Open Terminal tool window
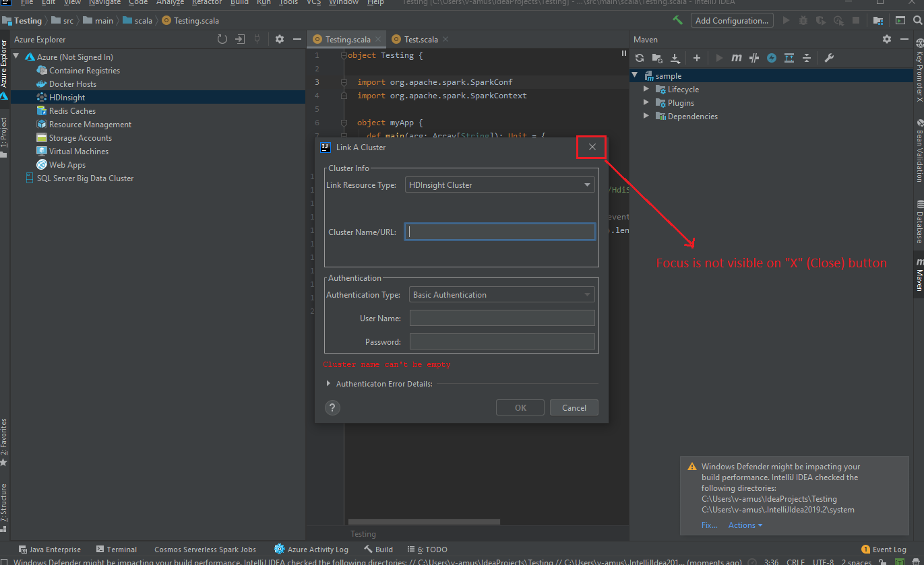 [x=117, y=550]
